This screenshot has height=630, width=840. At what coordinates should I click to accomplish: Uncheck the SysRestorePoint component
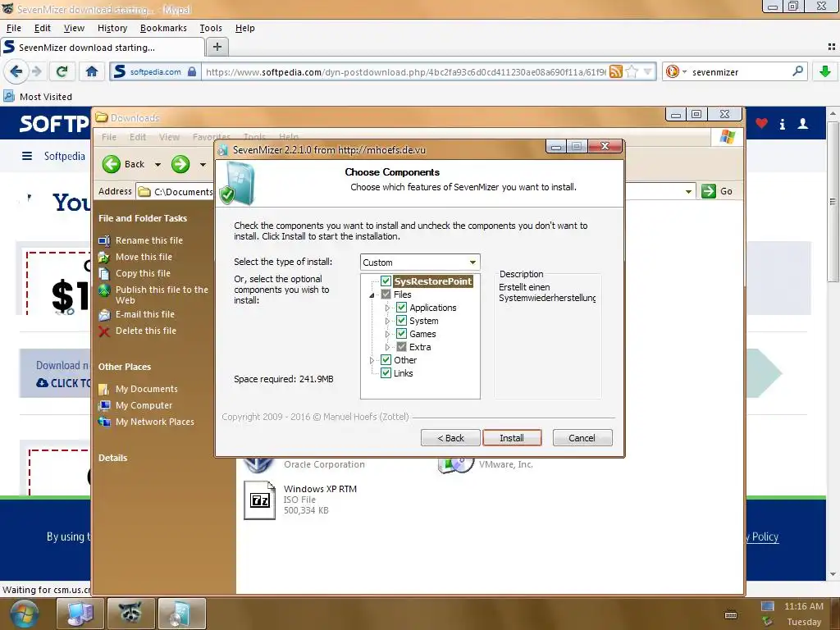386,281
